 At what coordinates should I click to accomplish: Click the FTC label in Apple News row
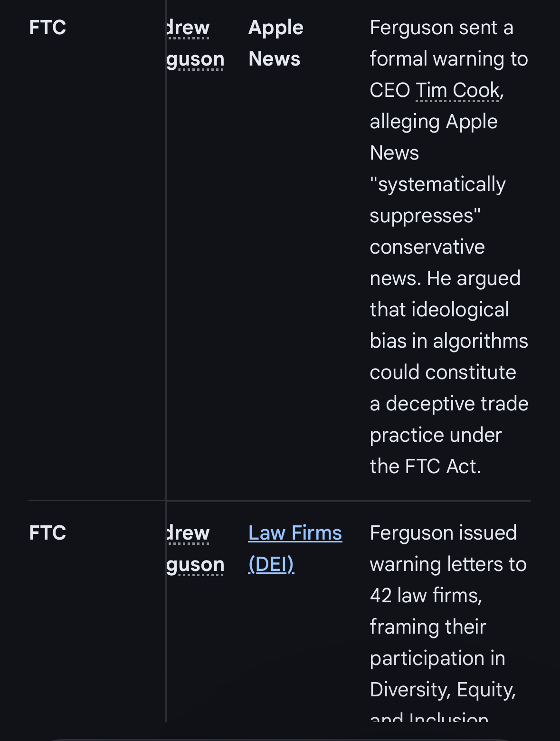tap(47, 28)
